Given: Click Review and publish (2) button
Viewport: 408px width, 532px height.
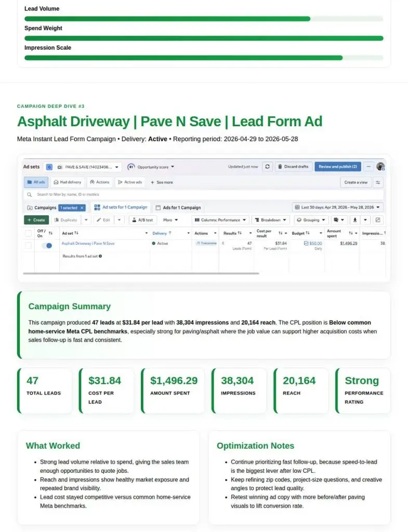Looking at the screenshot, I should coord(338,167).
